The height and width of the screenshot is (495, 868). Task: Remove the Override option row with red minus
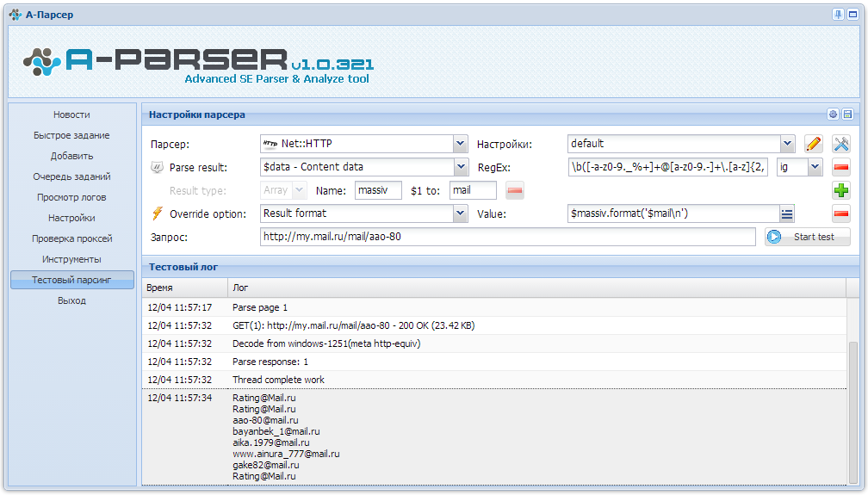tap(841, 213)
